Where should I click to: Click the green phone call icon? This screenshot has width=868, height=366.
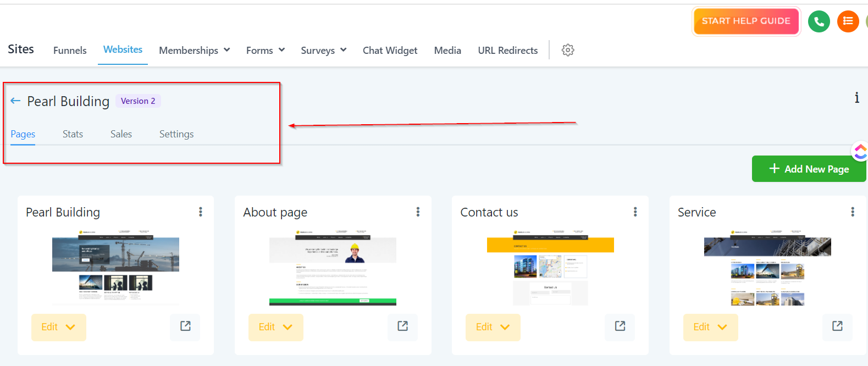coord(819,21)
